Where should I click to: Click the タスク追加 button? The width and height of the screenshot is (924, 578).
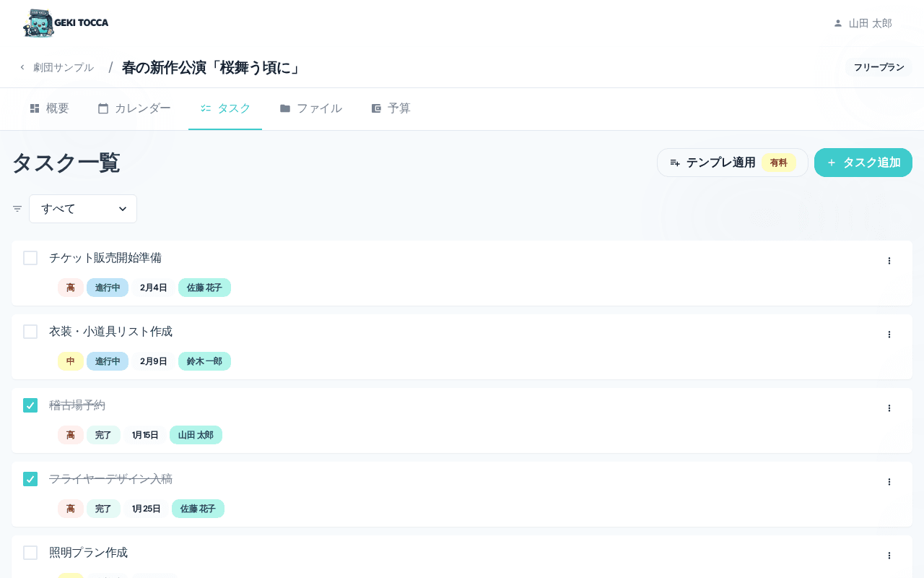click(x=863, y=163)
